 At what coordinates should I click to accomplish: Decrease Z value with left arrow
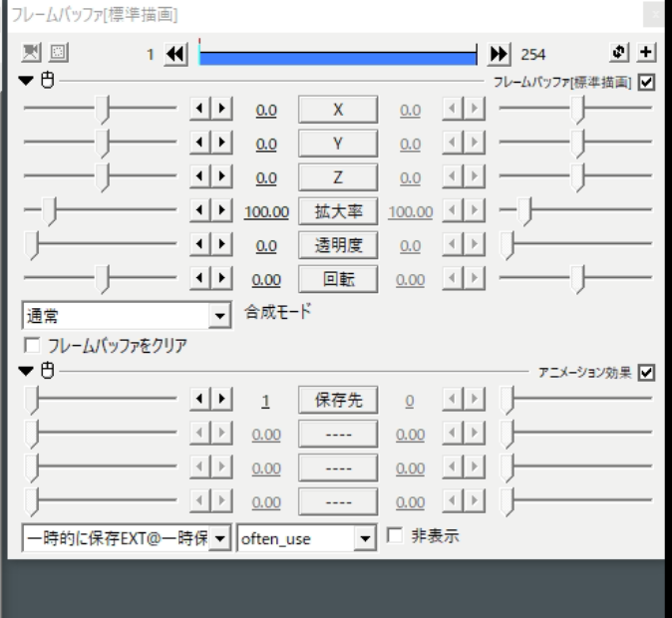199,175
